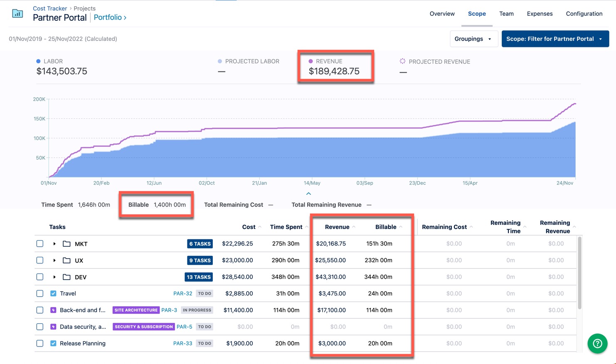Click the subtask icon beside Release Planning
616x364 pixels.
(x=53, y=343)
